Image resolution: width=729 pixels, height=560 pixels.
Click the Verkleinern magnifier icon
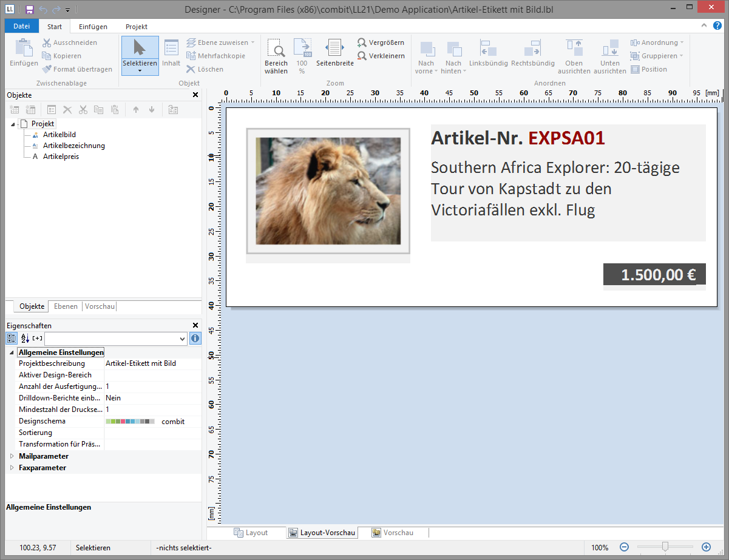[x=362, y=56]
